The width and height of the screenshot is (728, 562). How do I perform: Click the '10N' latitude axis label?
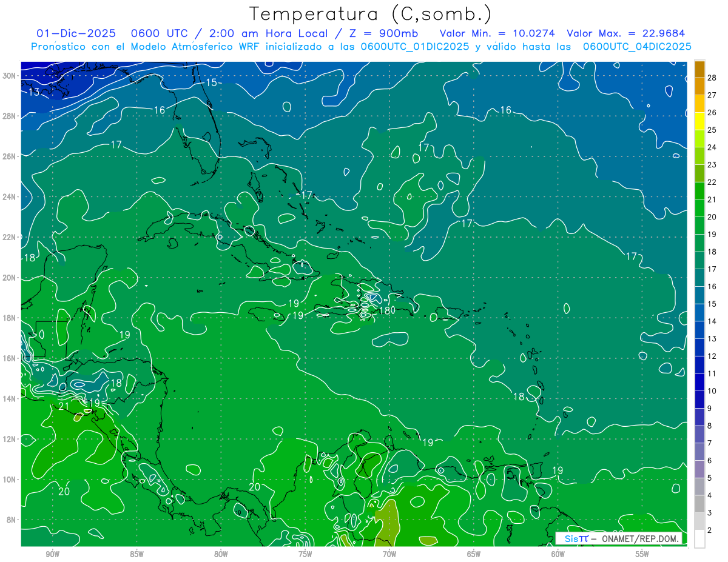point(10,480)
